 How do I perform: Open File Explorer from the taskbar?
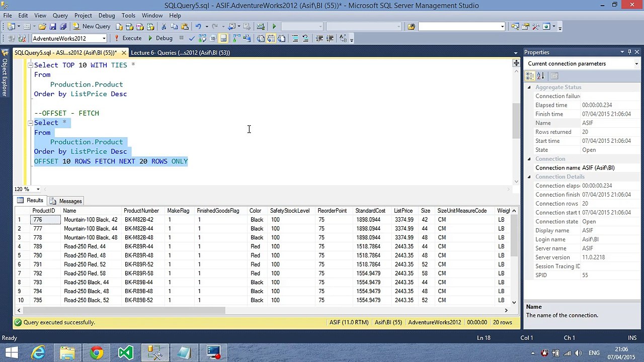click(67, 352)
